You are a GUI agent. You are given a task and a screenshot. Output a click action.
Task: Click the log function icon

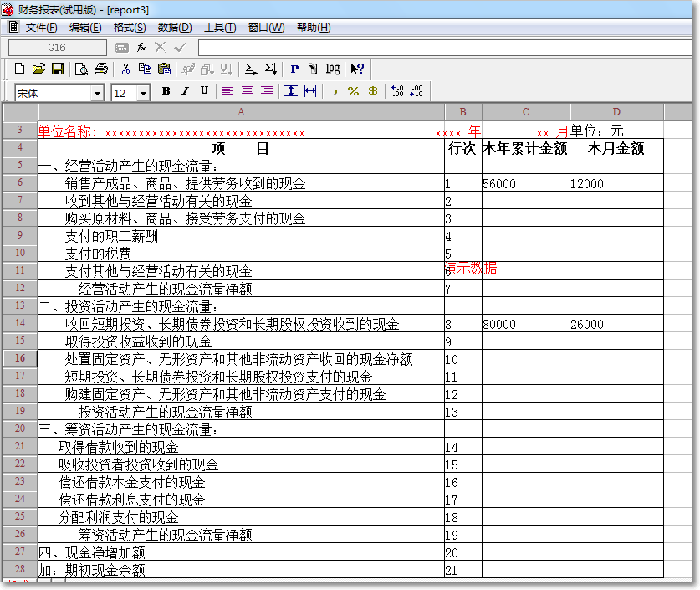[332, 69]
